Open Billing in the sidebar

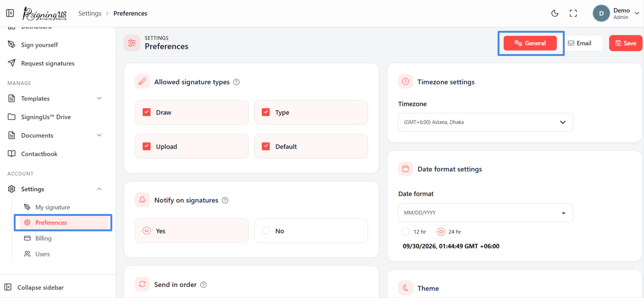(43, 238)
